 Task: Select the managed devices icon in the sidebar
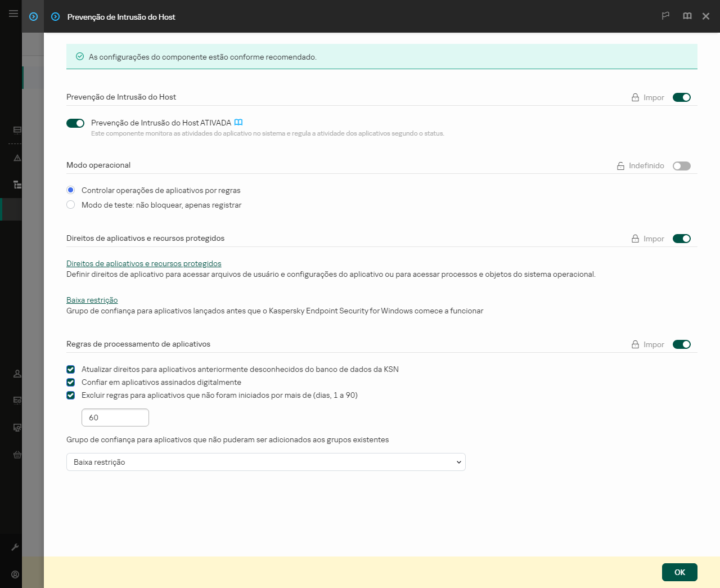[x=17, y=428]
